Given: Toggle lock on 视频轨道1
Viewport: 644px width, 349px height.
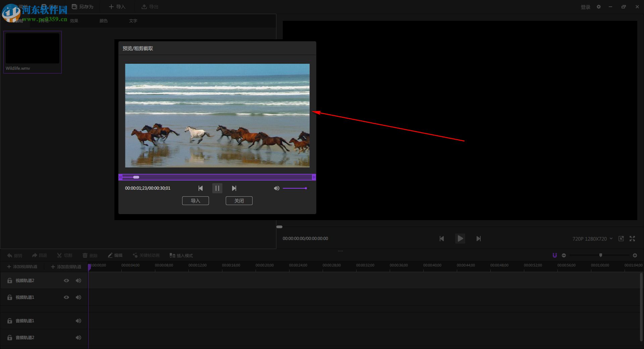Looking at the screenshot, I should click(10, 297).
